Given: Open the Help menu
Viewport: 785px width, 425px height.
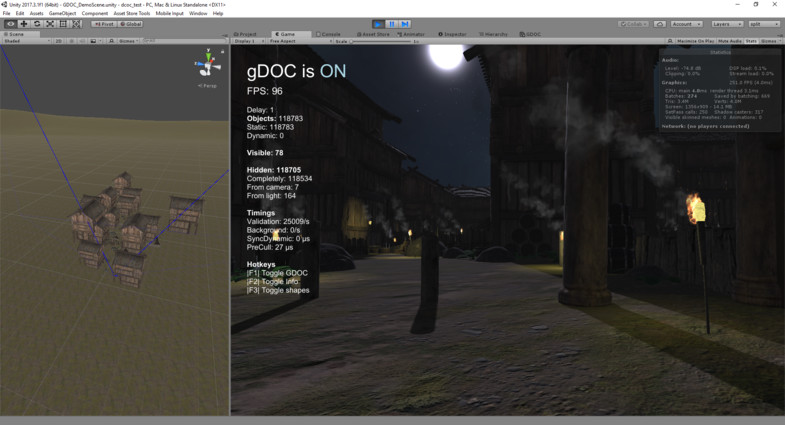Looking at the screenshot, I should point(218,14).
